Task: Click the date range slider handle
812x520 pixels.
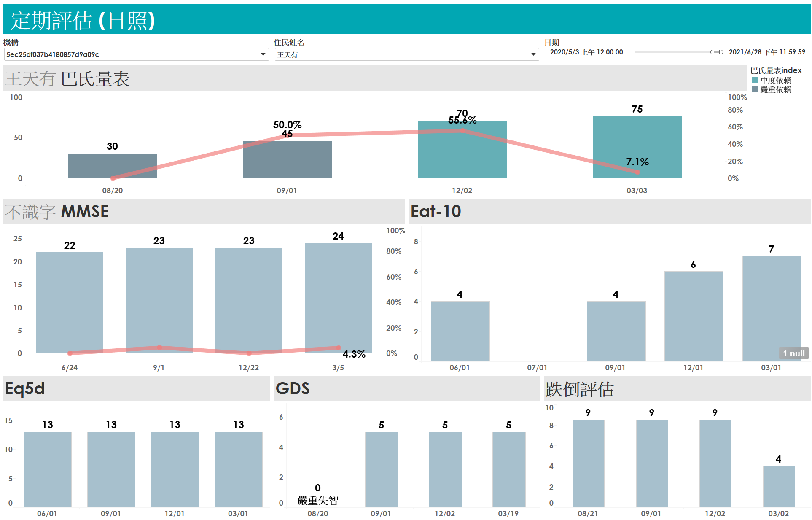Action: [716, 52]
